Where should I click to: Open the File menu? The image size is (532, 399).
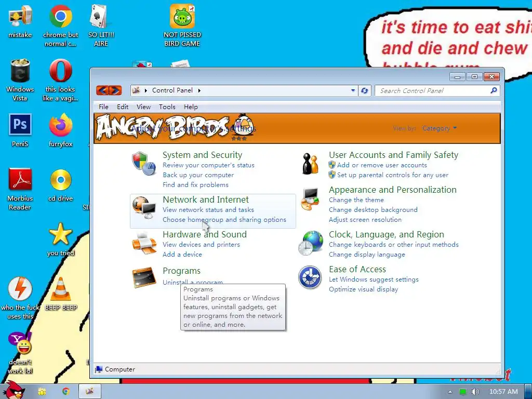[103, 107]
